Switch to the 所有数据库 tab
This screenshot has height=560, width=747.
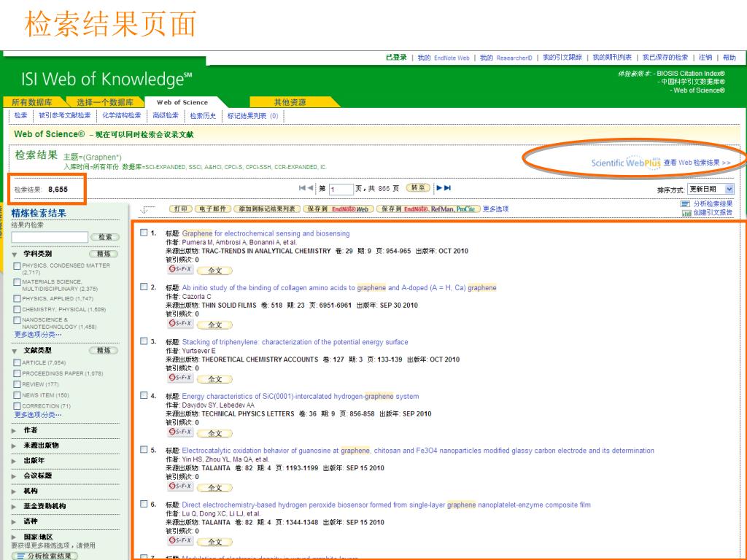pyautogui.click(x=32, y=102)
